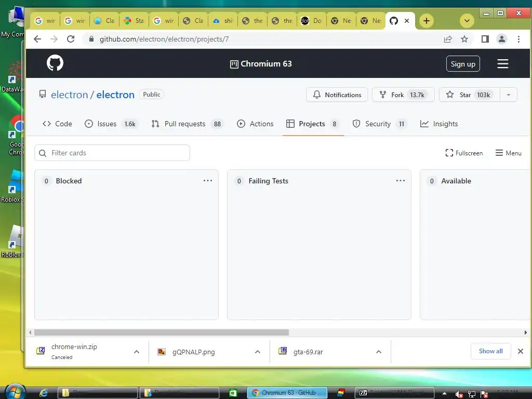Image resolution: width=532 pixels, height=399 pixels.
Task: Click the network tray icon
Action: coord(472,394)
